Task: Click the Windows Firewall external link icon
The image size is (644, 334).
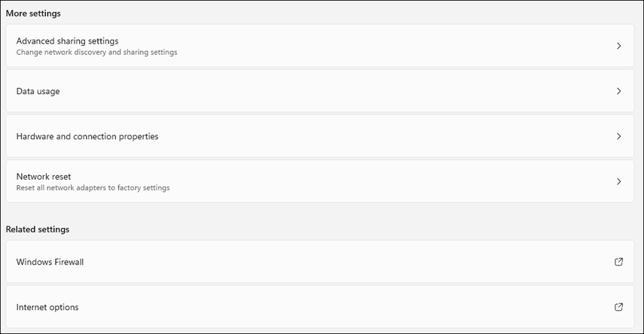Action: click(x=618, y=262)
